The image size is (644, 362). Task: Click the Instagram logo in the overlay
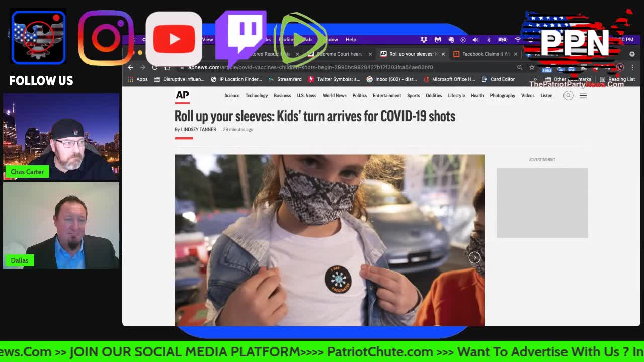coord(106,38)
